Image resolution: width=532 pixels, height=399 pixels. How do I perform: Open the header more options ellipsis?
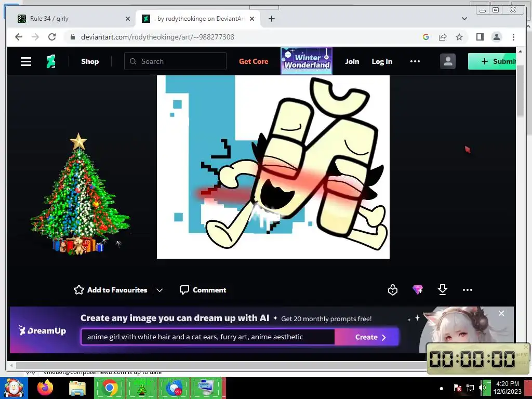pos(415,61)
